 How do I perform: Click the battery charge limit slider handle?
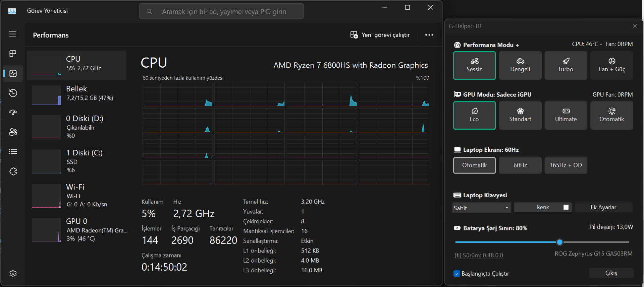(x=559, y=242)
